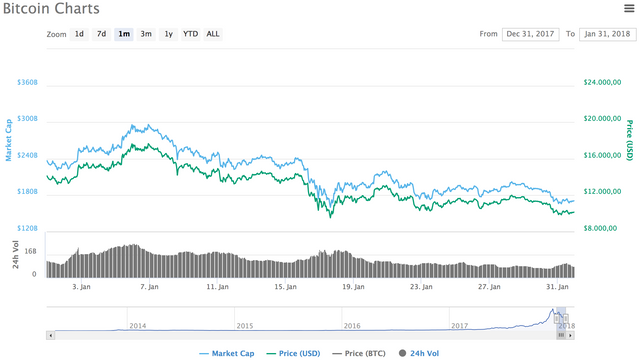The image size is (640, 360).
Task: Grab the navigator left range handle
Action: (557, 318)
